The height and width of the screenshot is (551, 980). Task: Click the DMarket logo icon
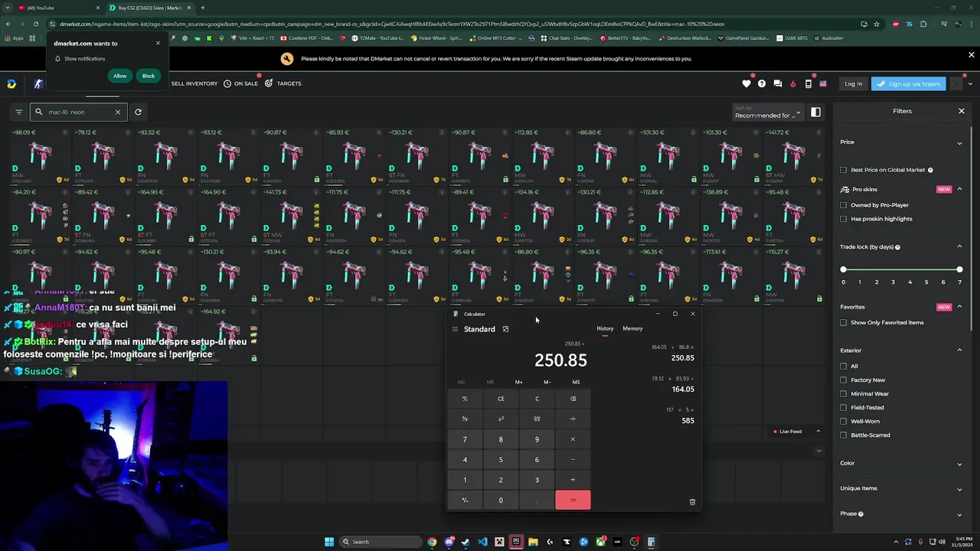click(11, 83)
